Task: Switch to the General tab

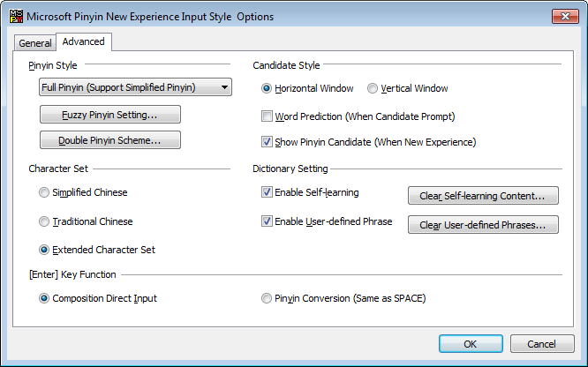Action: [35, 43]
